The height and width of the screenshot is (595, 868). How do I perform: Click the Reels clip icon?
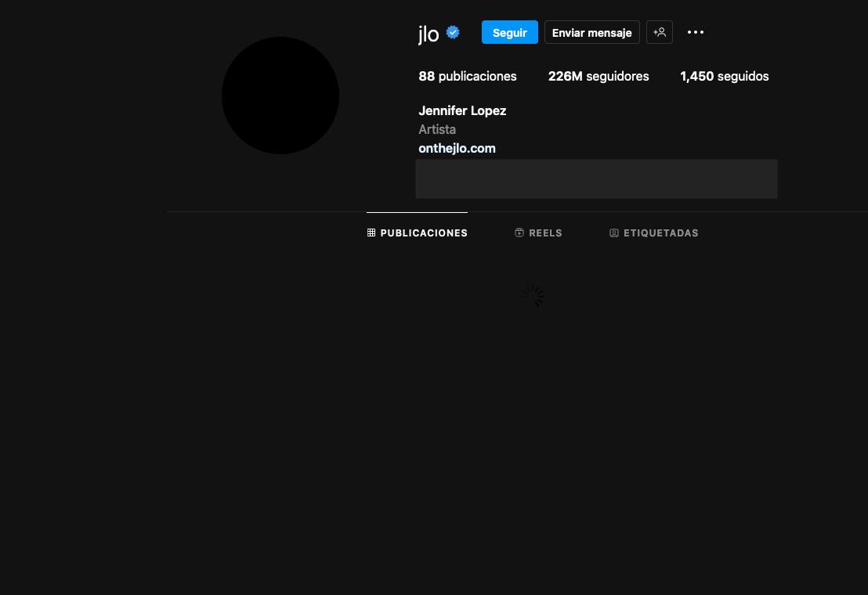[519, 233]
